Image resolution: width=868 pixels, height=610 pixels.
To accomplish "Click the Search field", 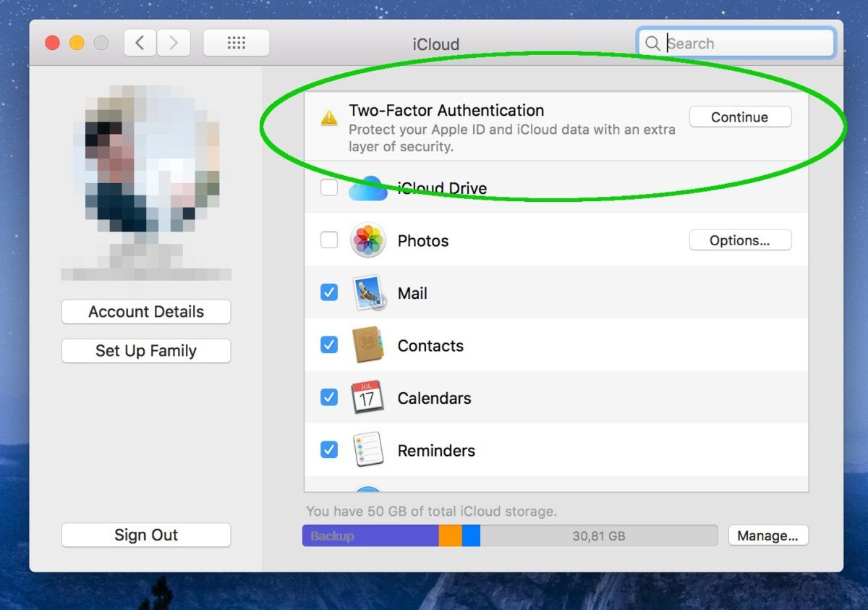I will click(x=736, y=43).
